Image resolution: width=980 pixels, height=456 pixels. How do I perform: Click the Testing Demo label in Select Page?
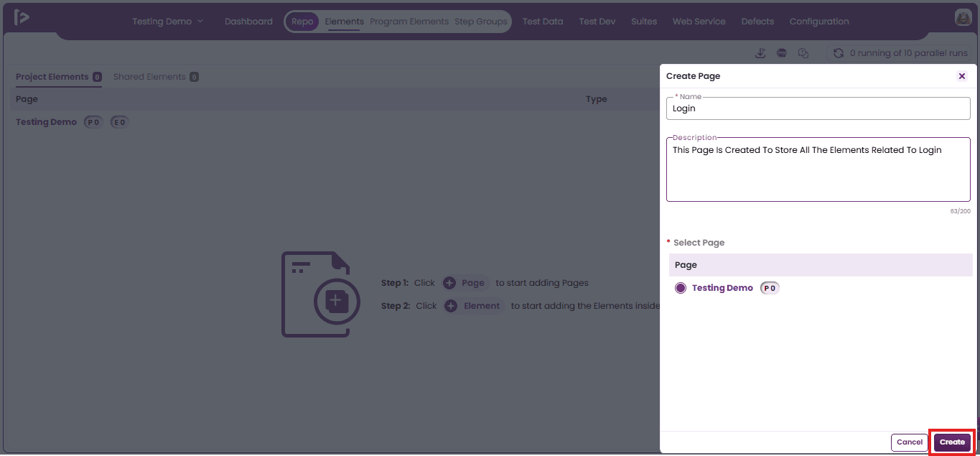pyautogui.click(x=722, y=288)
